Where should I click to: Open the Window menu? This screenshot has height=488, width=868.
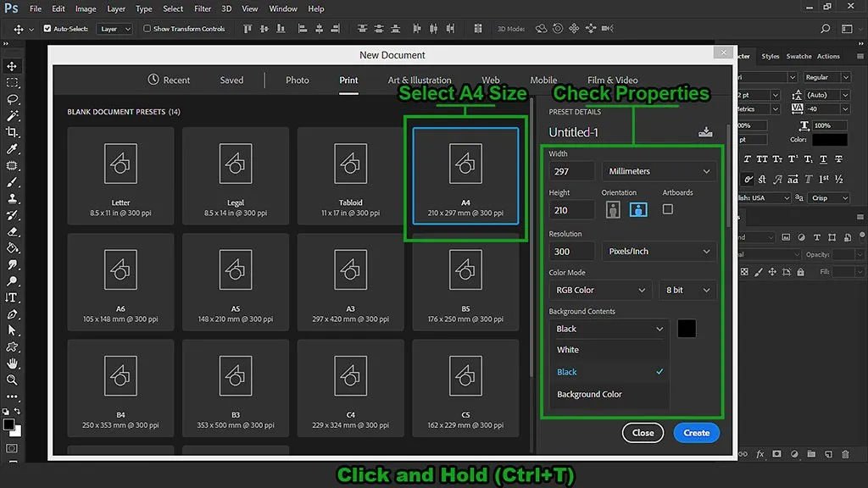[283, 8]
